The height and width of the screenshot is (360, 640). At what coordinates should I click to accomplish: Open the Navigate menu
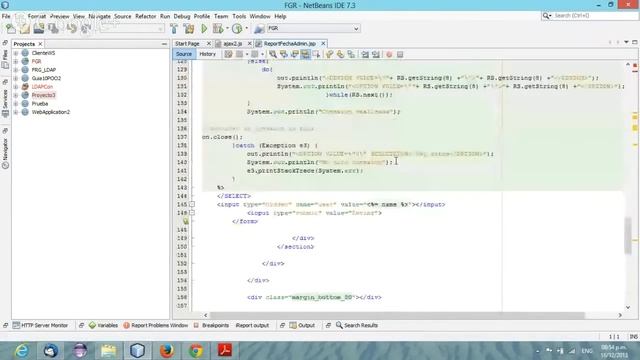[100, 16]
